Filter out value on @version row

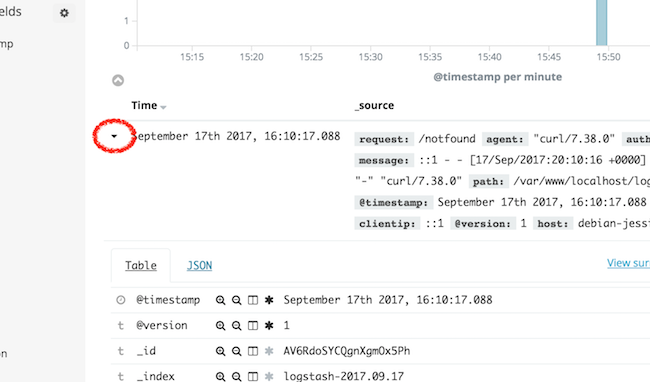click(237, 326)
